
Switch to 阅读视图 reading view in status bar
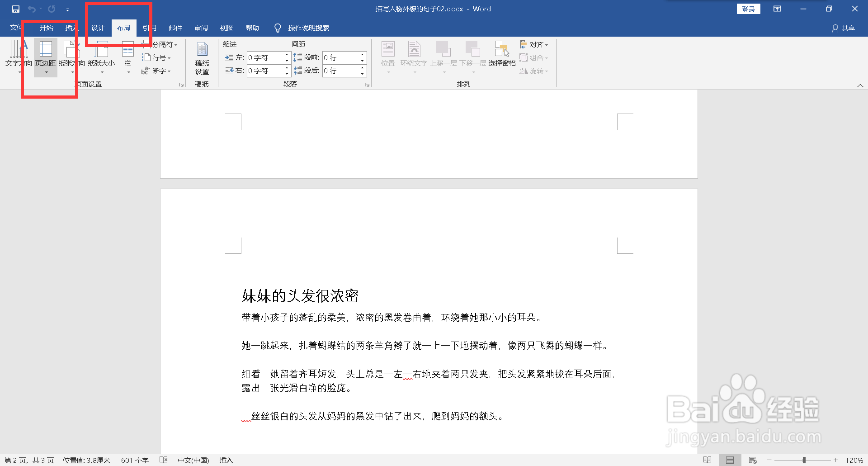pos(708,460)
